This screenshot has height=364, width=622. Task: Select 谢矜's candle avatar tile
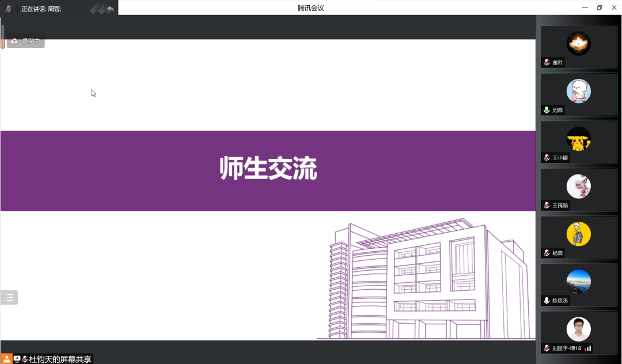pos(578,43)
